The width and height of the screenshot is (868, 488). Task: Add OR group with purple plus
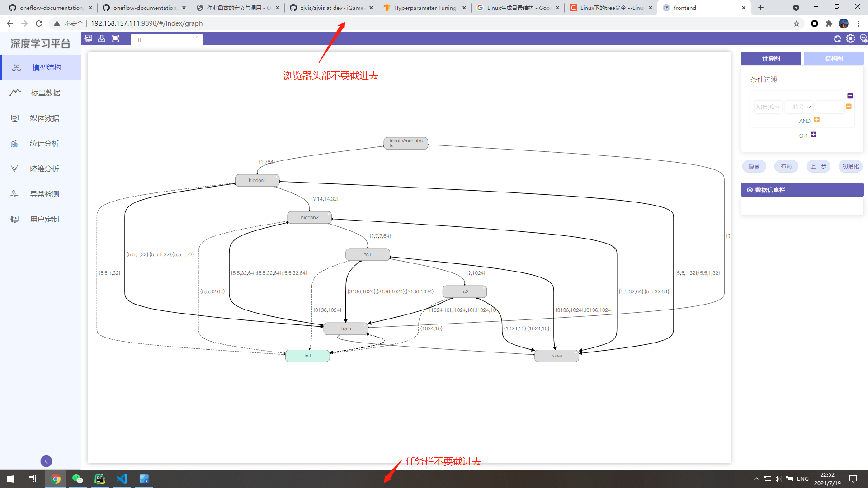coord(813,135)
